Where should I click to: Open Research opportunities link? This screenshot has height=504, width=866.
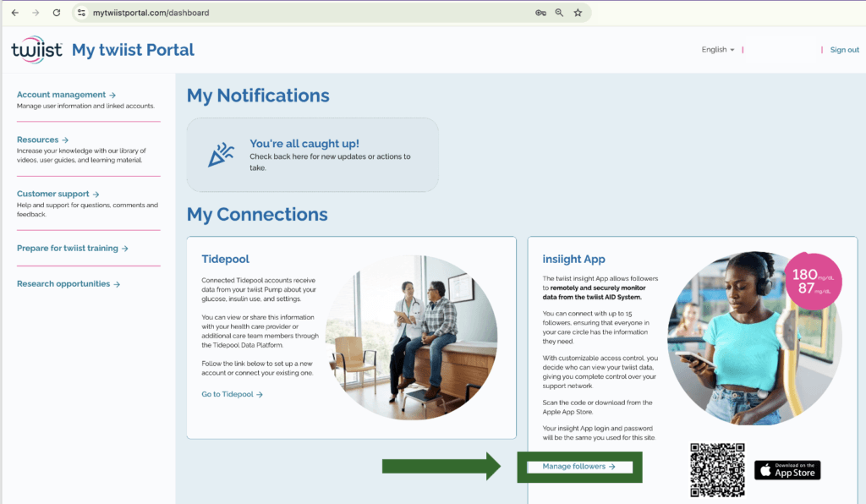click(69, 284)
